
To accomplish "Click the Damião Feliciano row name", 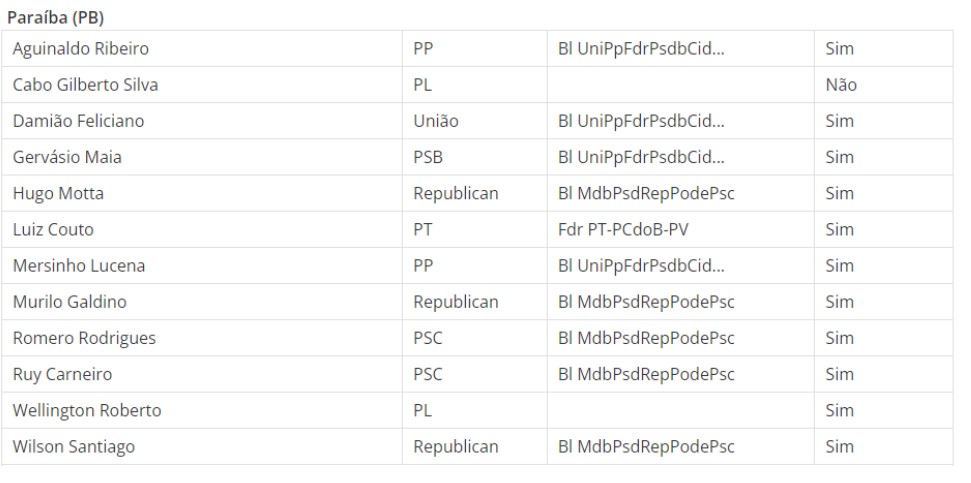I will pos(78,121).
